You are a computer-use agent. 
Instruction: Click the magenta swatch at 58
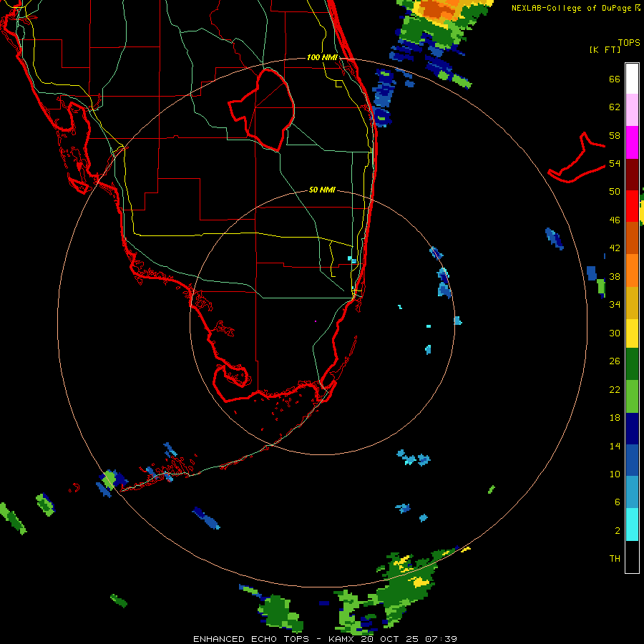coord(632,142)
